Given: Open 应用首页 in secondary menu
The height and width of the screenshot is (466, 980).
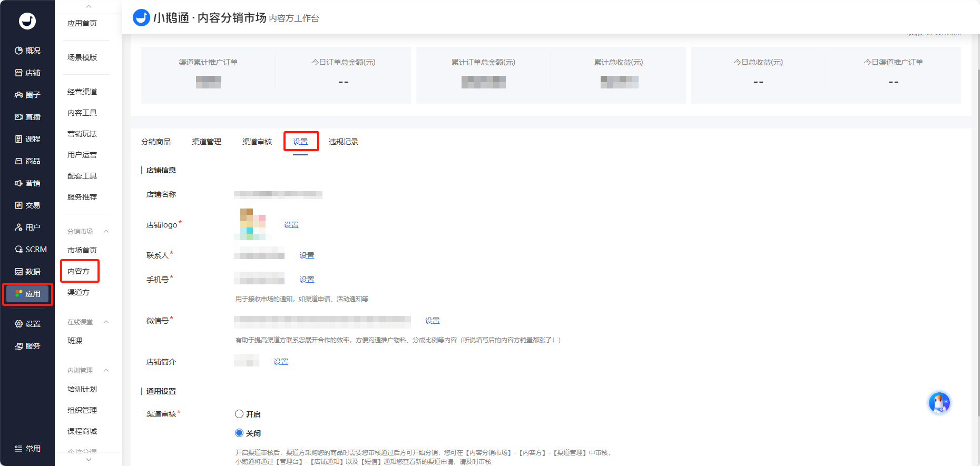Looking at the screenshot, I should pos(82,23).
